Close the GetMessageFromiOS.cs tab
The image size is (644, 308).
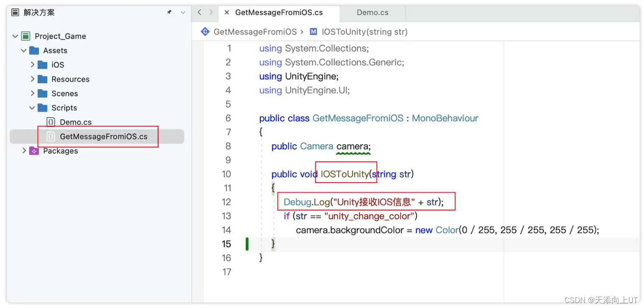(227, 13)
